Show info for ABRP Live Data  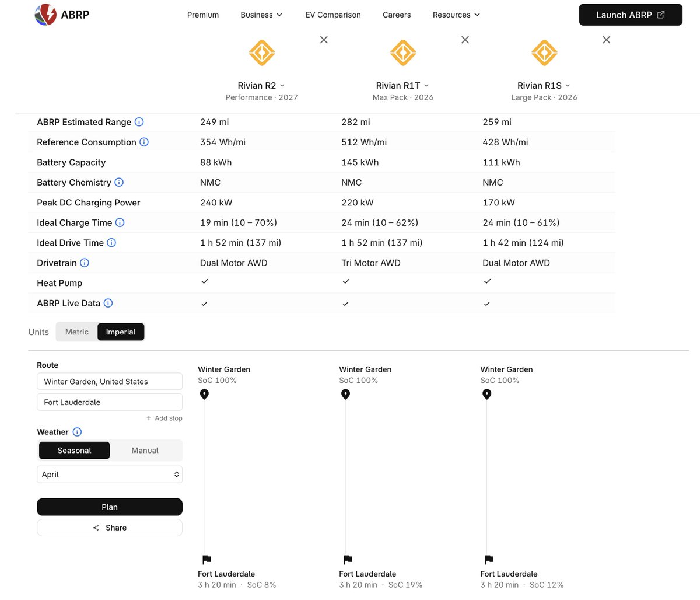(x=108, y=303)
